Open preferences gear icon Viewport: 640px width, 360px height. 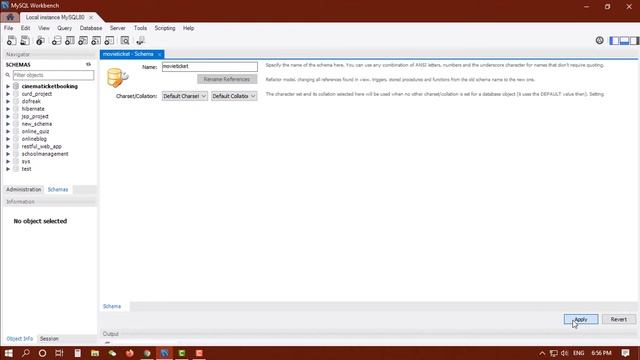tap(599, 40)
